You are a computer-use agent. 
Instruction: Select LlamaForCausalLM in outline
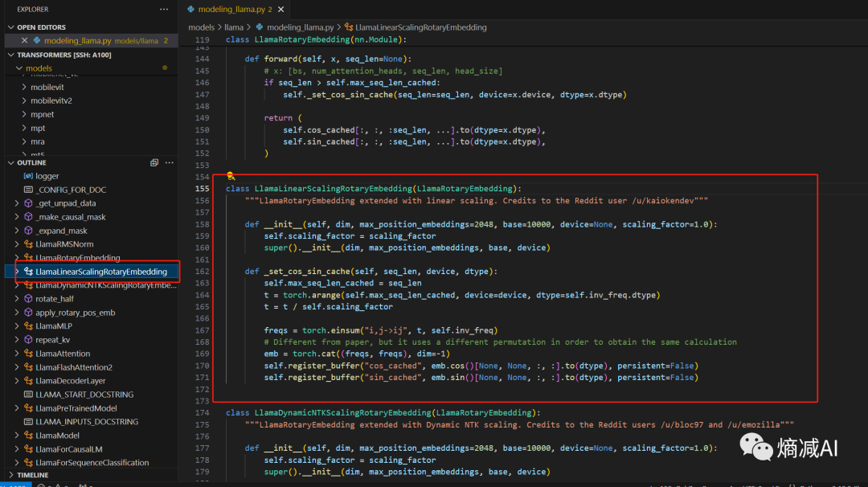point(68,449)
